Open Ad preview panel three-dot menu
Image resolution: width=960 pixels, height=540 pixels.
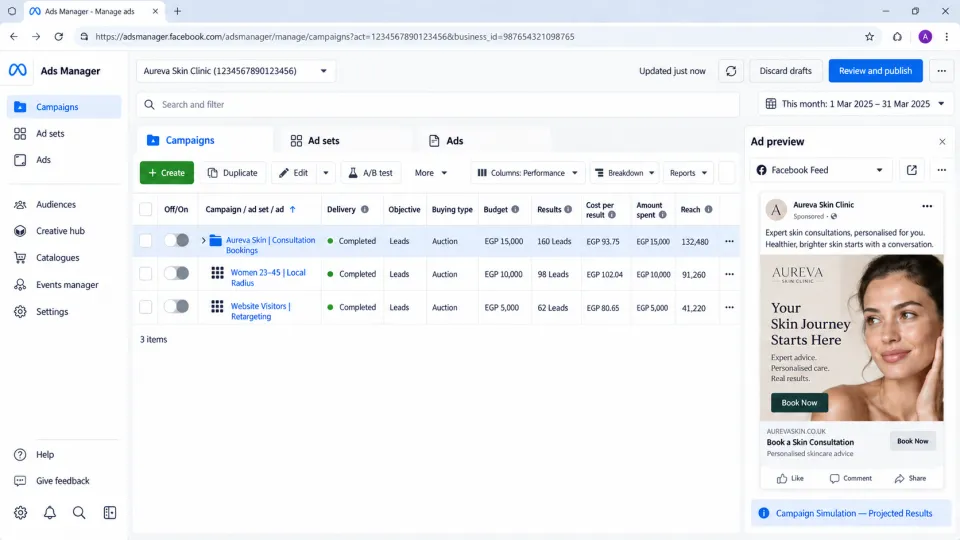point(942,170)
